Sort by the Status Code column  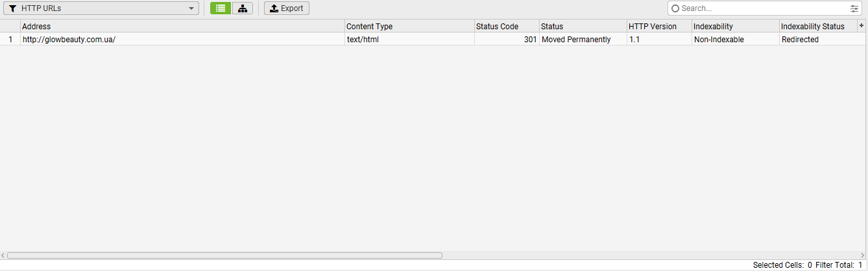coord(506,27)
